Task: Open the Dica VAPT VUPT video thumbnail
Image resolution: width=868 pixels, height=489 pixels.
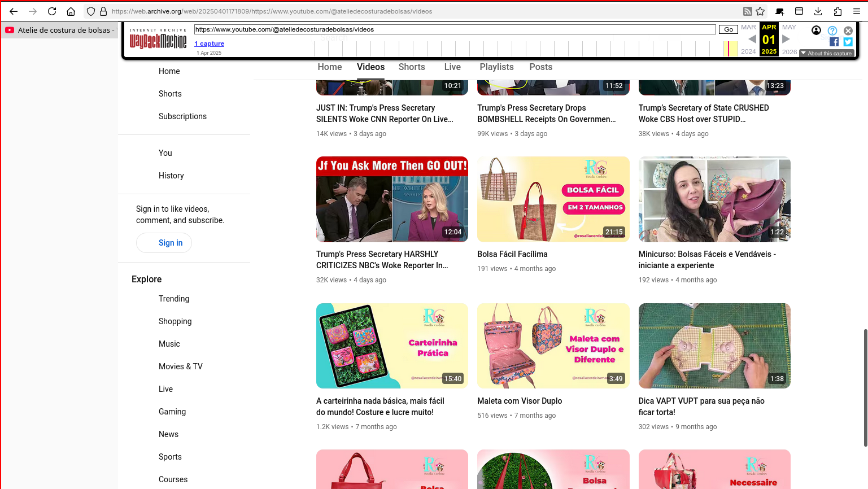Action: pyautogui.click(x=714, y=346)
